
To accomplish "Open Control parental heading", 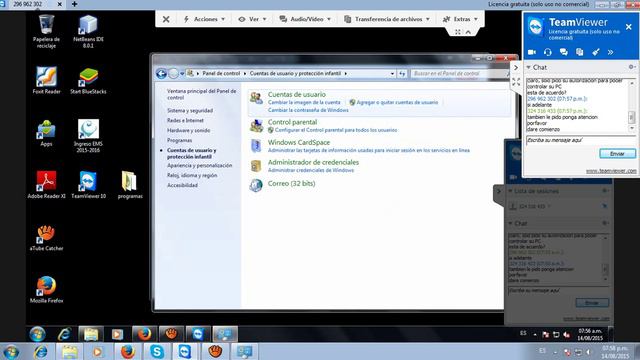I will click(292, 122).
